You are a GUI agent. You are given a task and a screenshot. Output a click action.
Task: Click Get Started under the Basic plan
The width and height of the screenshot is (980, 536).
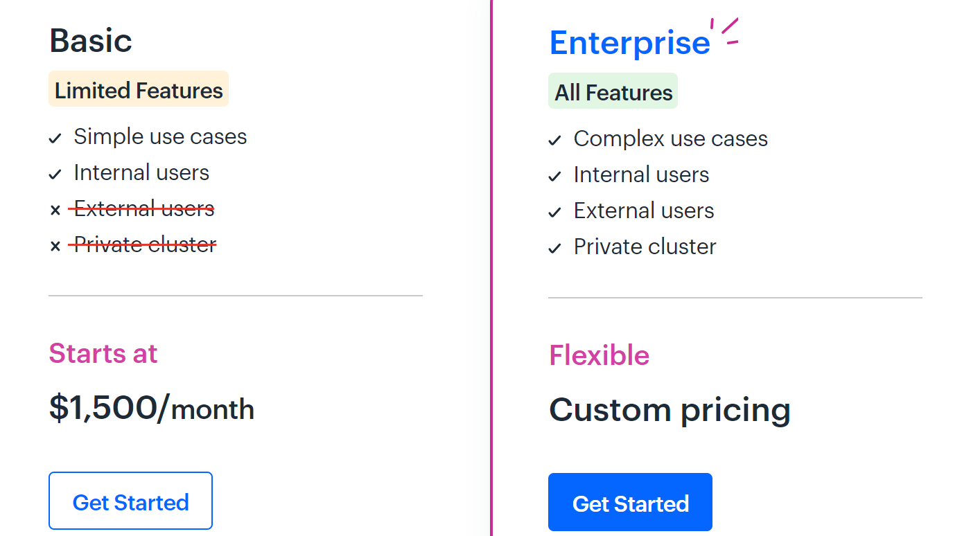point(130,501)
